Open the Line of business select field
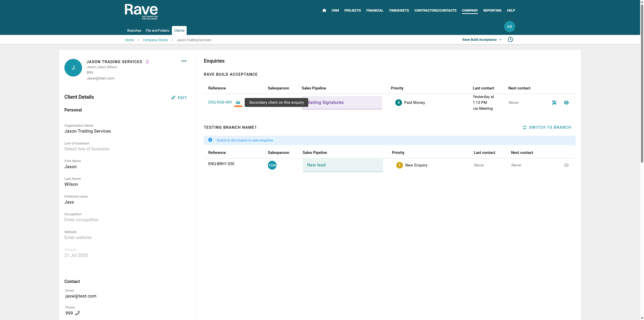This screenshot has width=644, height=320. click(x=87, y=149)
